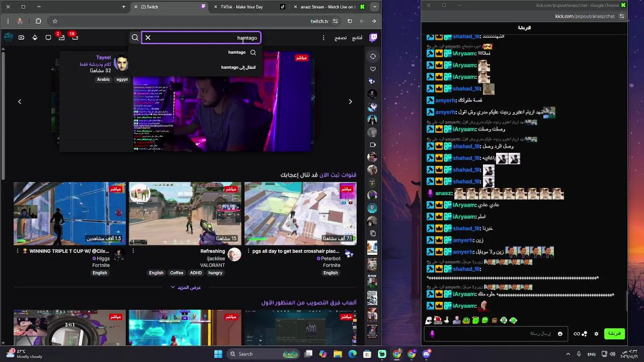Click the Coffee tag under Refreshing stream
The image size is (644, 362).
tap(177, 273)
